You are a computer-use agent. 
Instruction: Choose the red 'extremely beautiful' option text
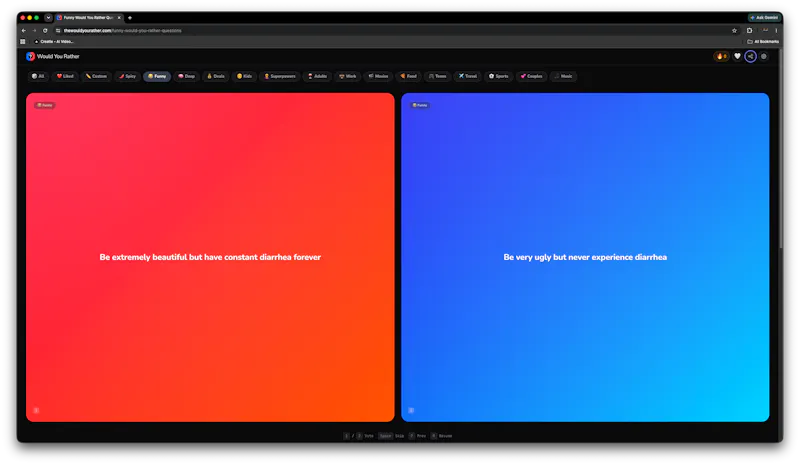[x=210, y=257]
